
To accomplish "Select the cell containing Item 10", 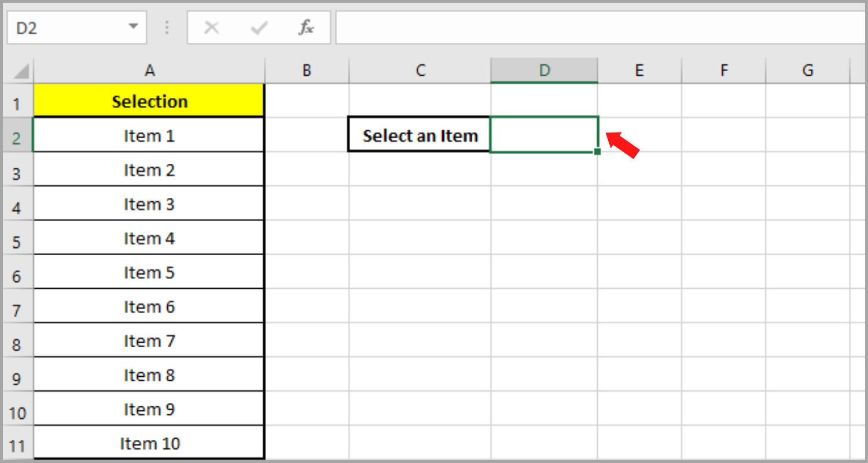I will click(149, 443).
